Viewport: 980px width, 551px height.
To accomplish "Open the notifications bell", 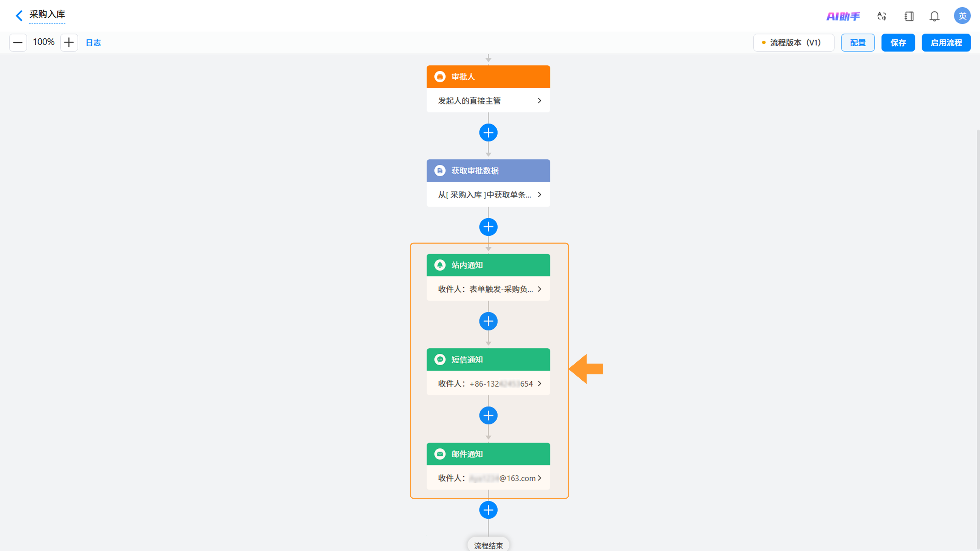I will (934, 16).
